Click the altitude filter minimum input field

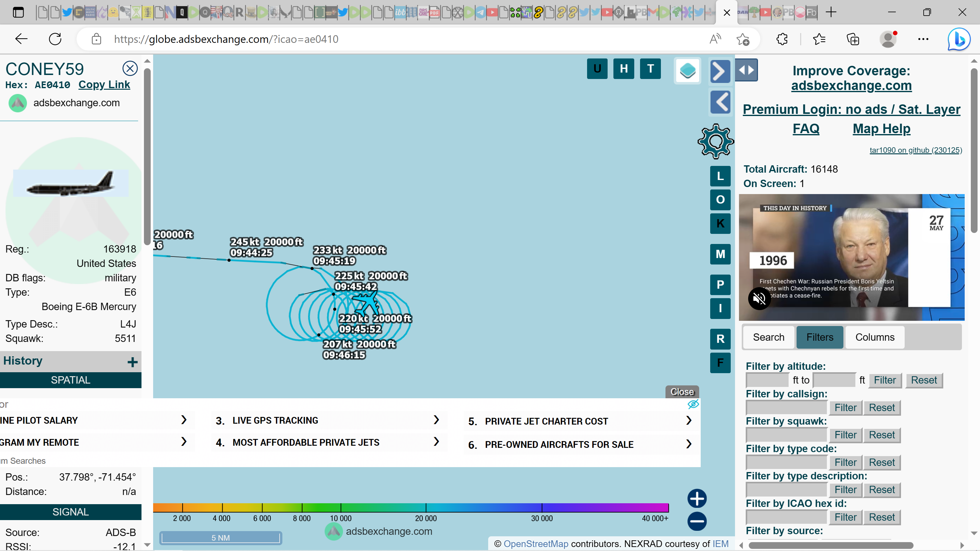point(767,380)
